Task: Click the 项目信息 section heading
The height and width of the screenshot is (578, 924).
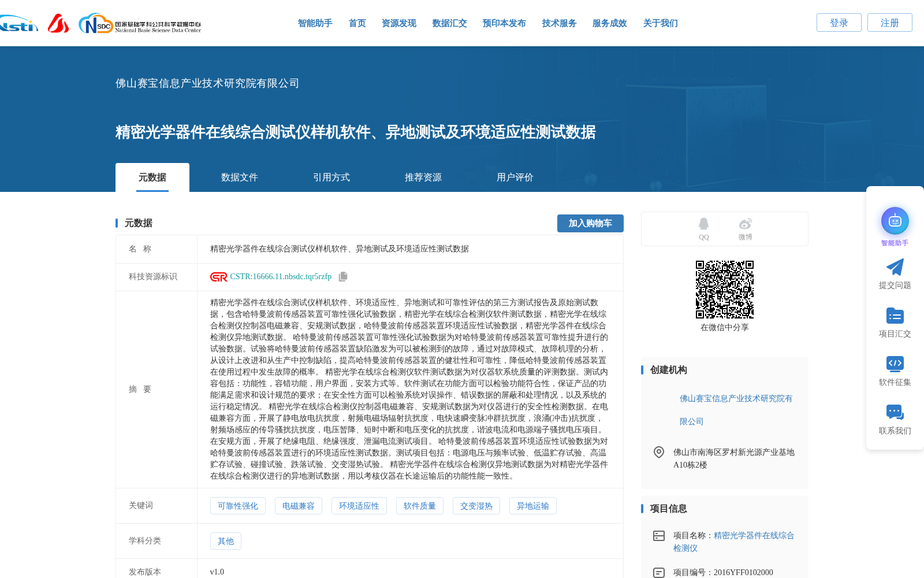Action: (669, 509)
